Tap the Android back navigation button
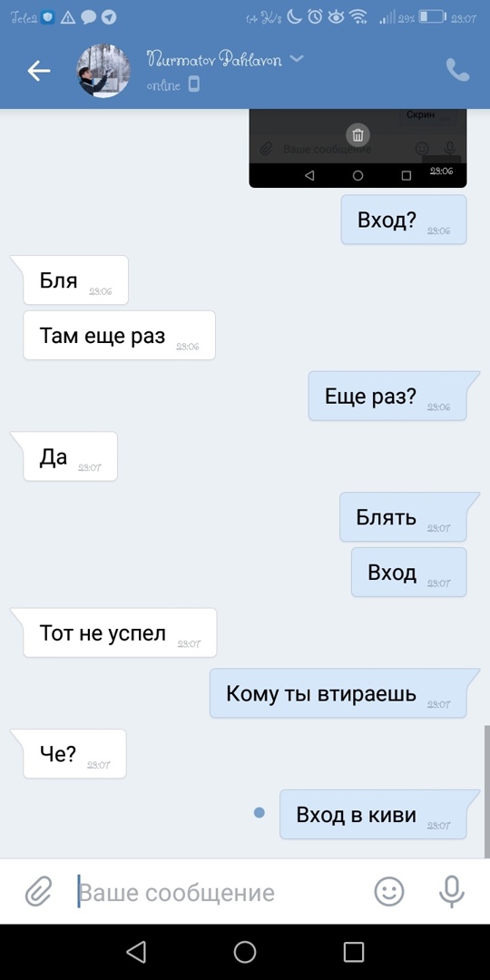This screenshot has width=490, height=980. pyautogui.click(x=136, y=952)
